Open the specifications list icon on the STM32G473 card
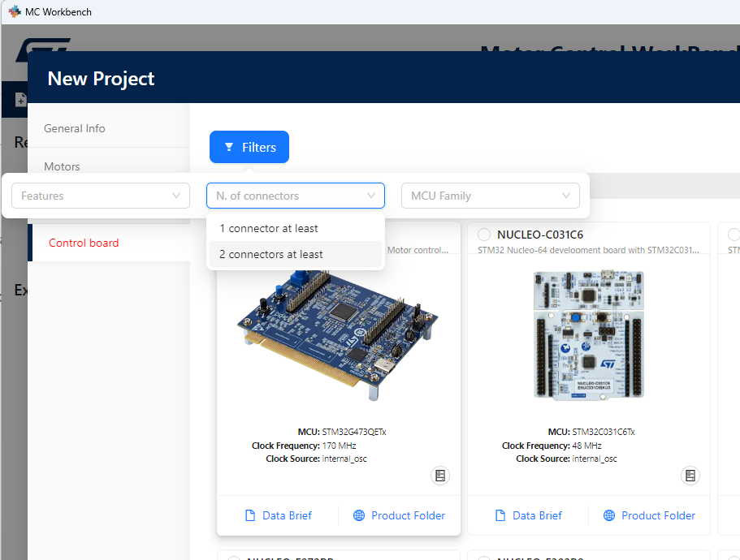The width and height of the screenshot is (740, 560). click(439, 476)
